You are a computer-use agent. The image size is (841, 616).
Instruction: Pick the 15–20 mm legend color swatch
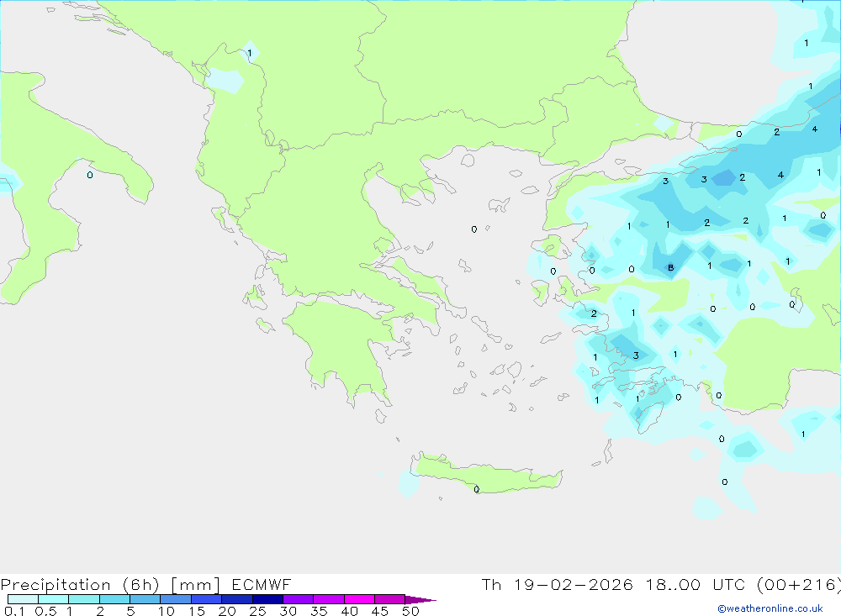(207, 599)
